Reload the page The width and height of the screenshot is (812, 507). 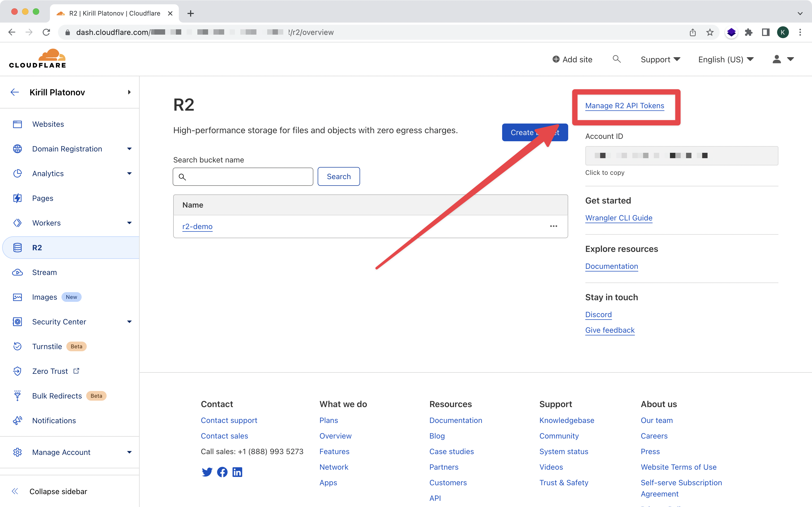[x=46, y=32]
